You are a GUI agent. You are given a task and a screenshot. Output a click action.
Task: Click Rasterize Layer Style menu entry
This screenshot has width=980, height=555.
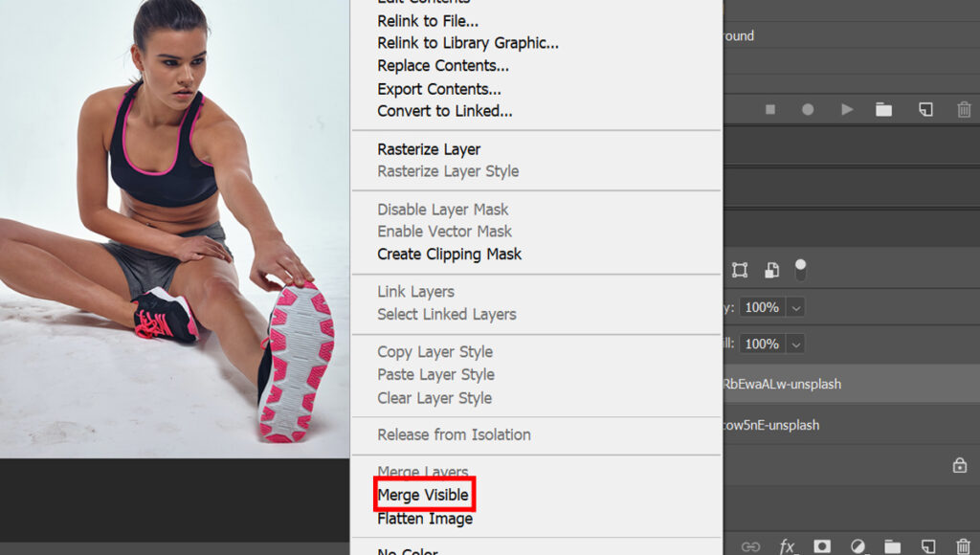click(x=448, y=171)
